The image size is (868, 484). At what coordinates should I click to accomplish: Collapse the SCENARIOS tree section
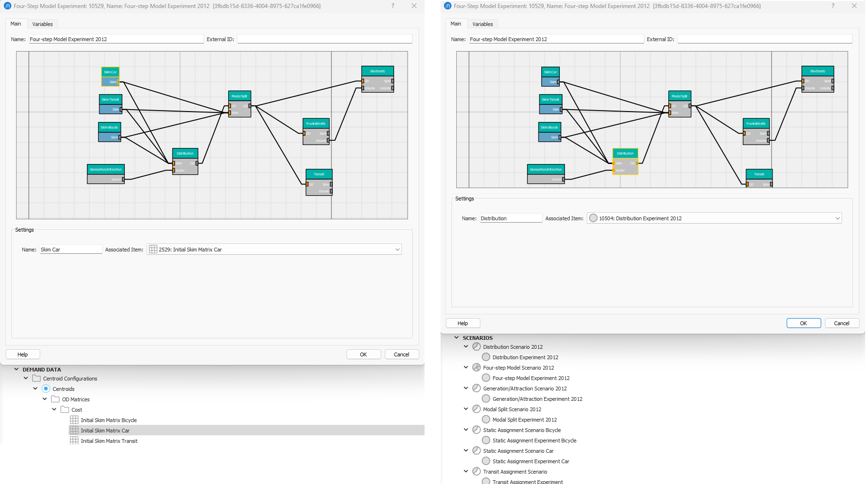[457, 337]
